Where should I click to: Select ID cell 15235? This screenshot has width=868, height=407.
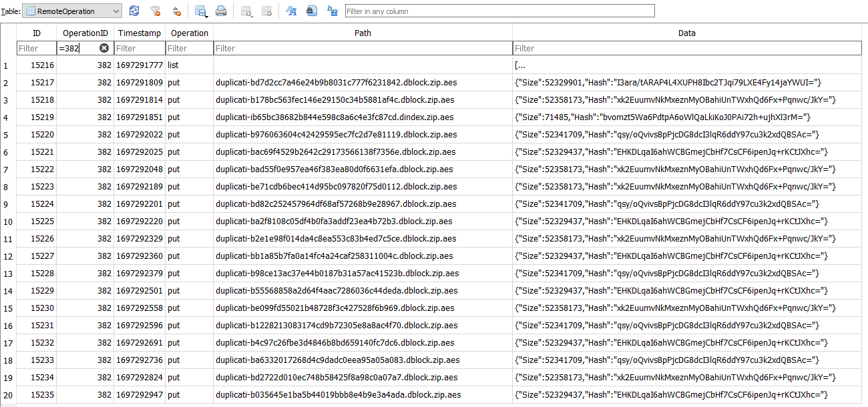pos(36,395)
